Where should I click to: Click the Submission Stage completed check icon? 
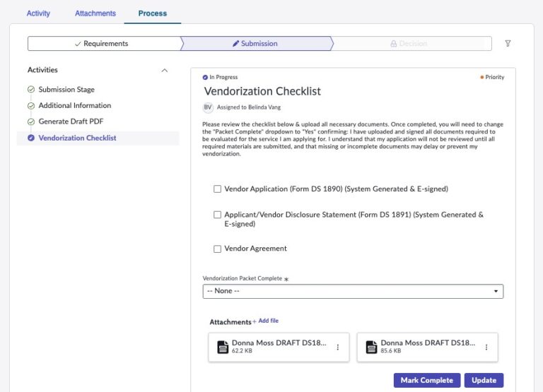[31, 89]
